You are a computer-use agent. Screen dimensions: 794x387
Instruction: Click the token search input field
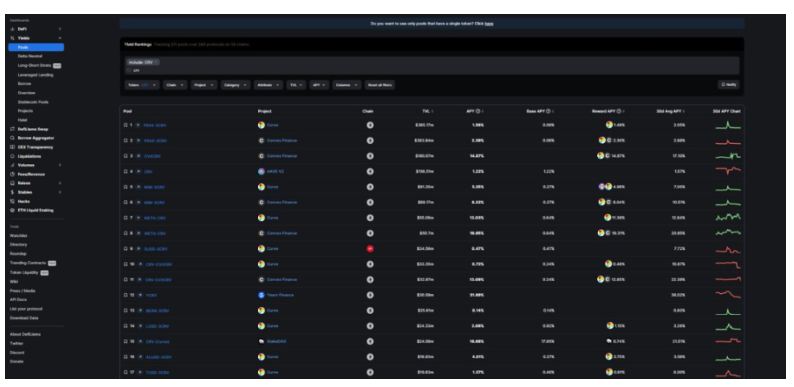(x=432, y=70)
